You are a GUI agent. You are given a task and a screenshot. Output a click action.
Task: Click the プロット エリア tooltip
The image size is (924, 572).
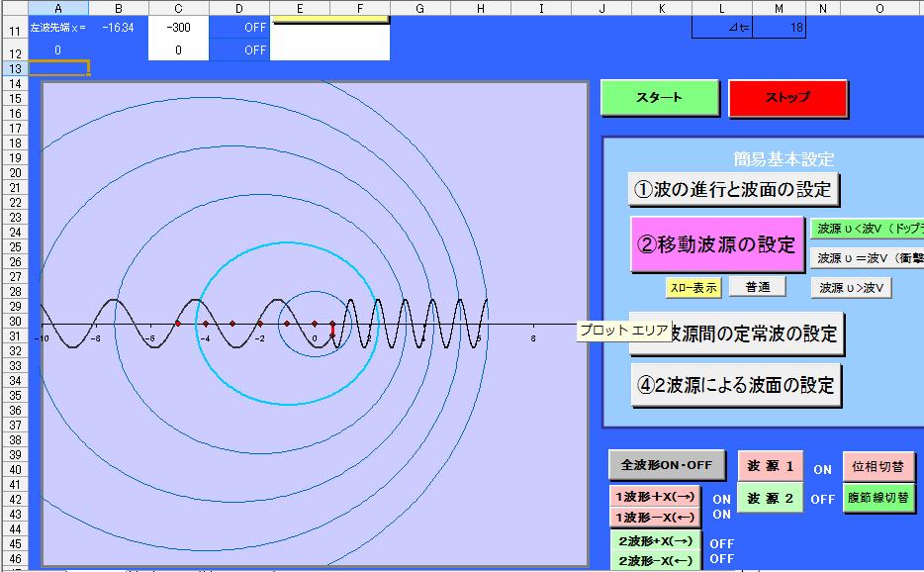(623, 331)
